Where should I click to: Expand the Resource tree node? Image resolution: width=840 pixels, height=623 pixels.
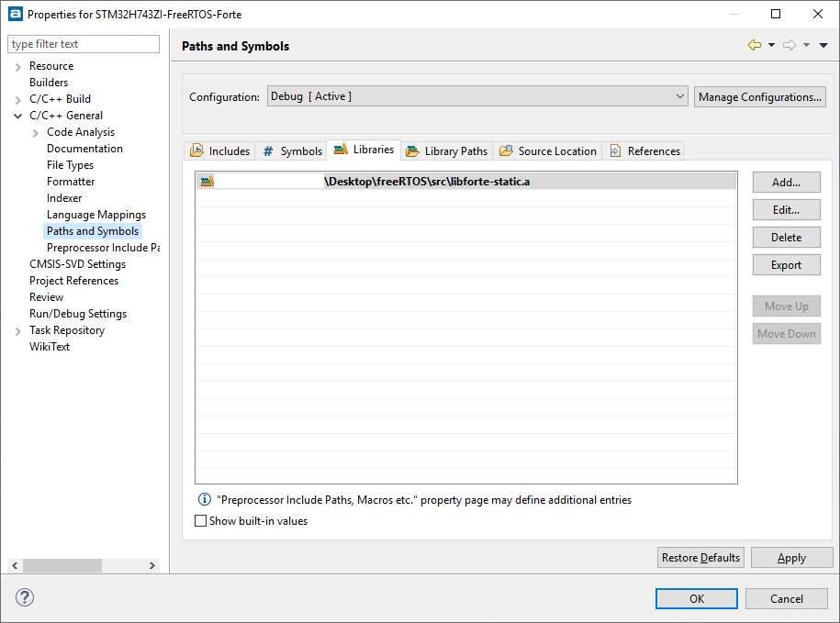pos(18,66)
